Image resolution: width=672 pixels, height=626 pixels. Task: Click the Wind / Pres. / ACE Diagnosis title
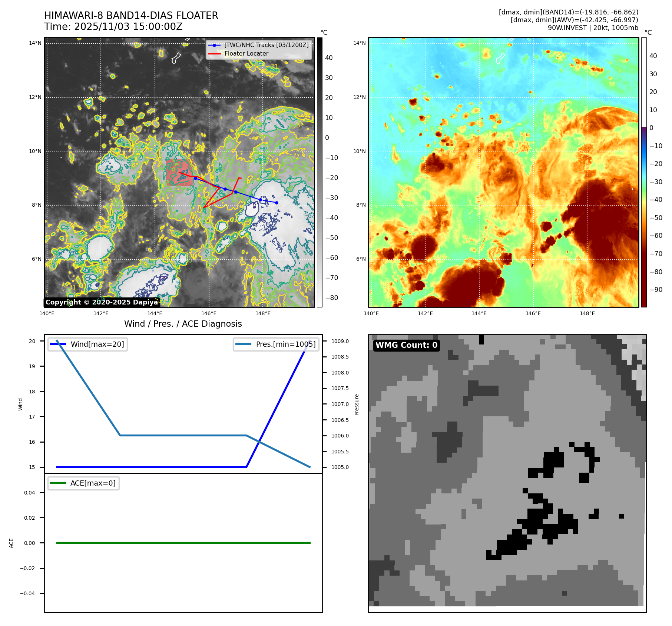coord(183,324)
